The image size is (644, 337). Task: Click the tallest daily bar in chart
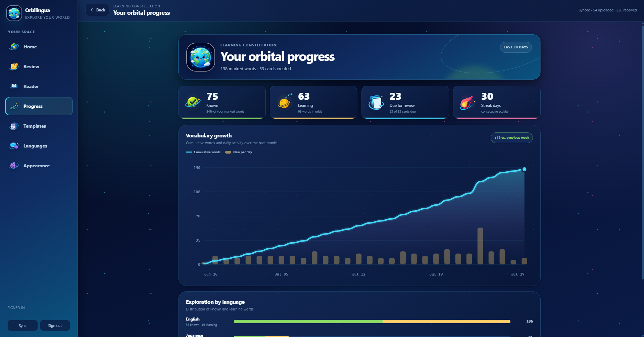click(x=480, y=246)
